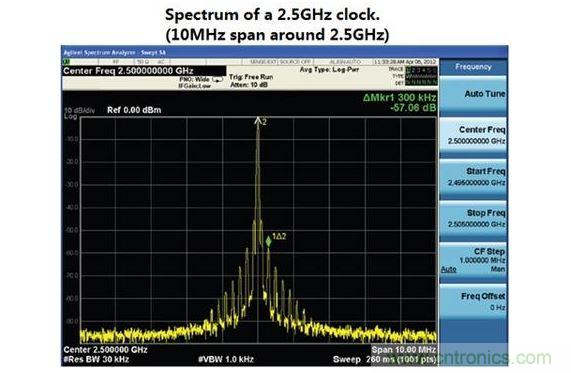Click the Frequency menu header
The image size is (571, 373).
pyautogui.click(x=473, y=67)
